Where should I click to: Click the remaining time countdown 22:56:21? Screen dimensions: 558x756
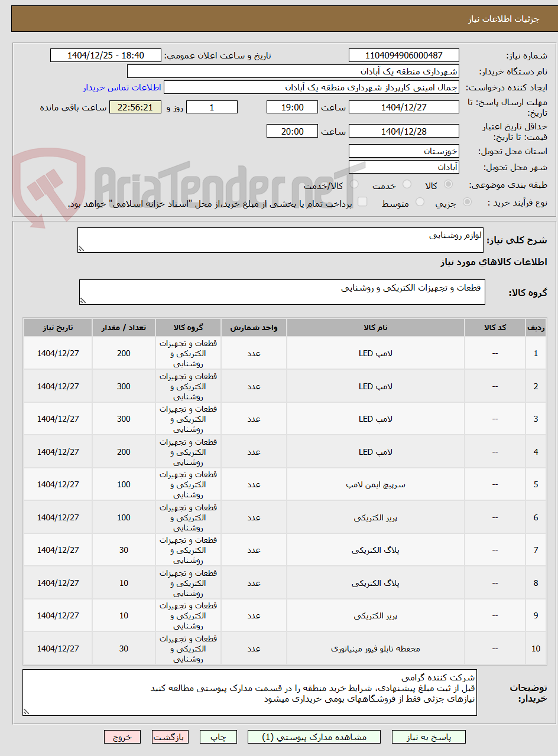(x=135, y=107)
